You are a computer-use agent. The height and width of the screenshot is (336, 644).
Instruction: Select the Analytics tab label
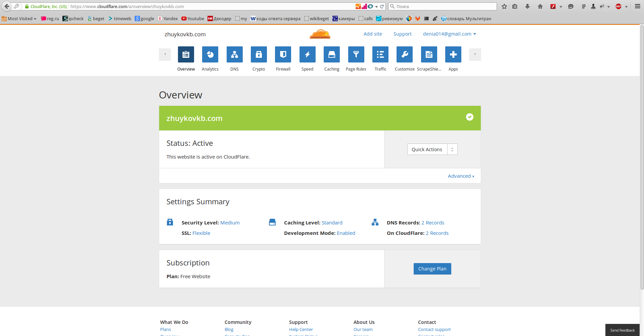[210, 69]
